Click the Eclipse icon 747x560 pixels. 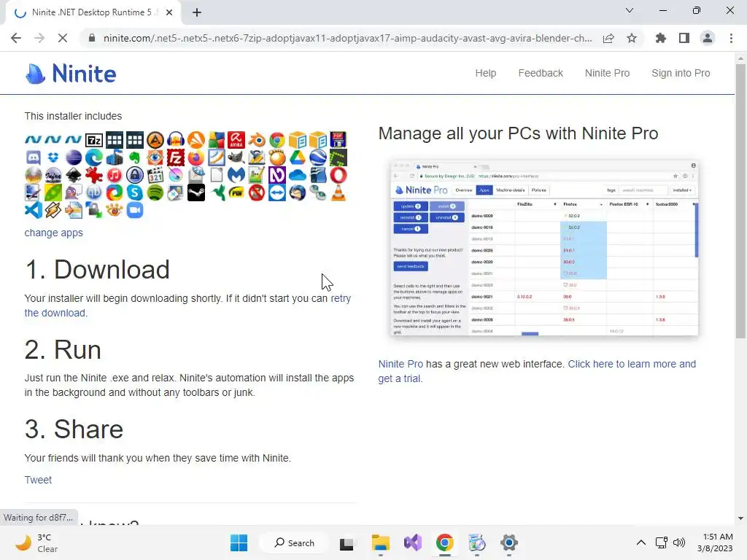[x=74, y=157]
